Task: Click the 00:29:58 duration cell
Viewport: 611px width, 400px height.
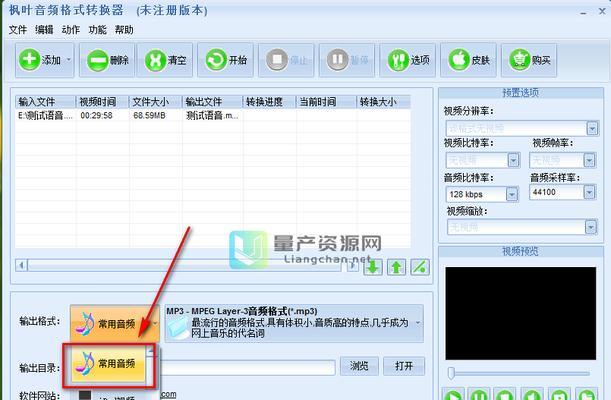Action: (97, 115)
